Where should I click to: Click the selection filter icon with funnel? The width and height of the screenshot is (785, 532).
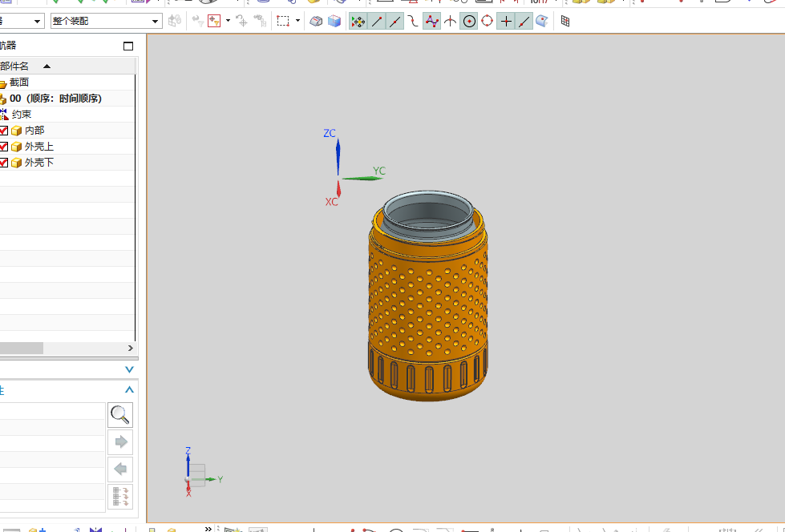click(x=214, y=21)
